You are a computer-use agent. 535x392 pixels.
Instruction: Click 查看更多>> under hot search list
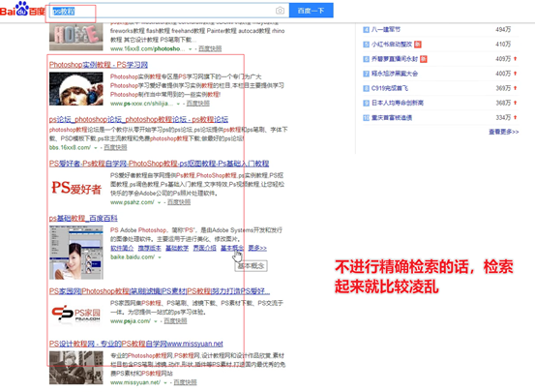[504, 132]
